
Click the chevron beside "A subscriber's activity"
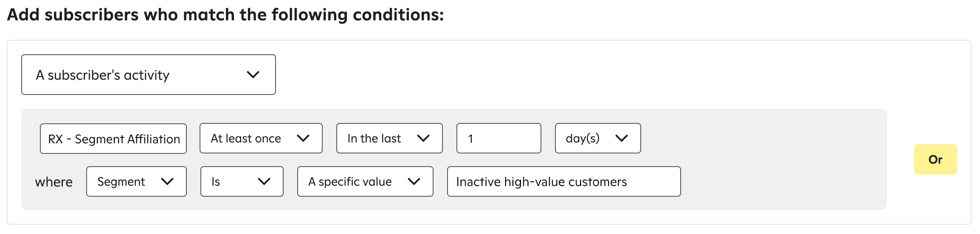click(253, 75)
